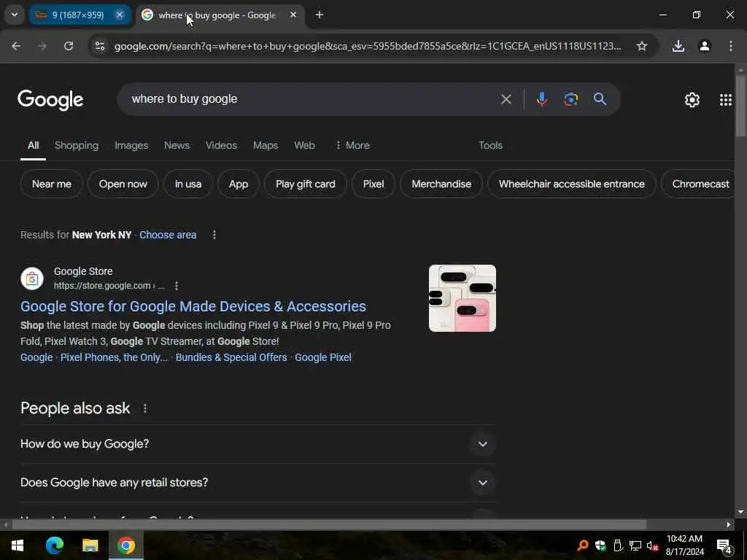The height and width of the screenshot is (560, 747).
Task: Click the Chrome taskbar icon
Action: coord(125,545)
